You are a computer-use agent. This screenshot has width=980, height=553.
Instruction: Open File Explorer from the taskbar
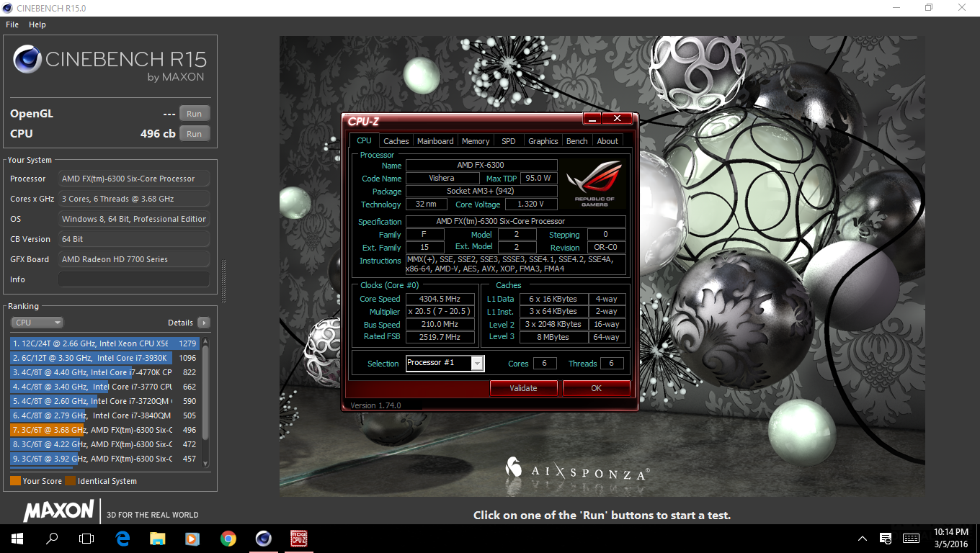click(157, 538)
